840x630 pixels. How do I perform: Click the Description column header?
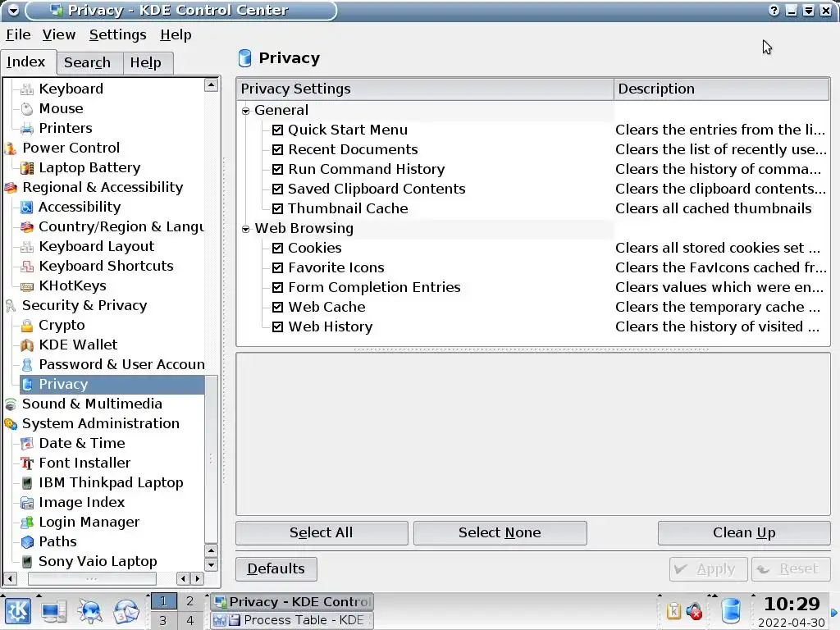pos(722,89)
